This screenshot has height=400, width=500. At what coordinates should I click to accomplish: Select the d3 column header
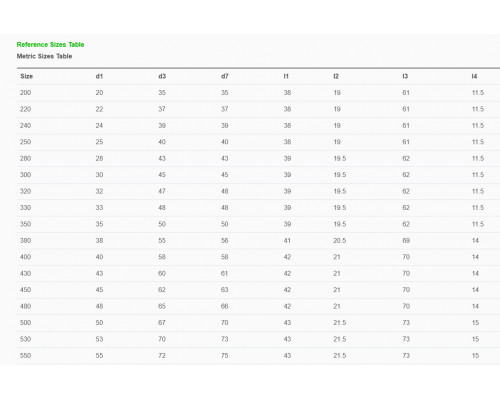(x=162, y=76)
